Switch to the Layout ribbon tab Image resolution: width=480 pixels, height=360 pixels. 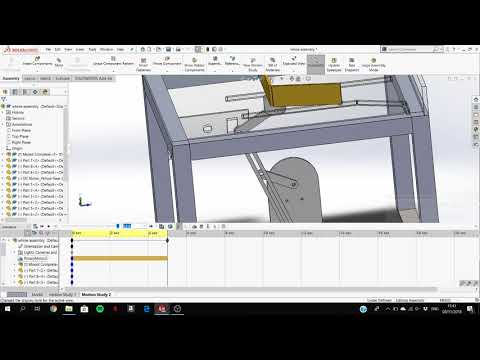(30, 78)
